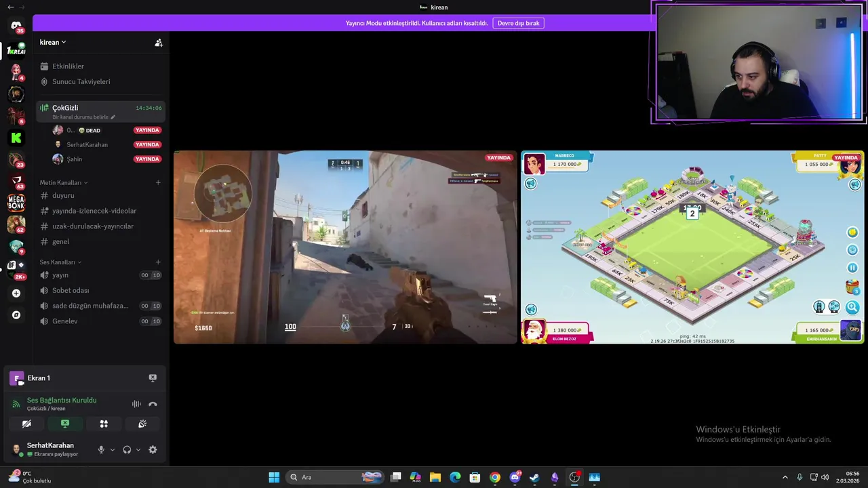This screenshot has height=488, width=868.
Task: Open Sunucu Takviyeleri in sidebar
Action: (x=100, y=81)
